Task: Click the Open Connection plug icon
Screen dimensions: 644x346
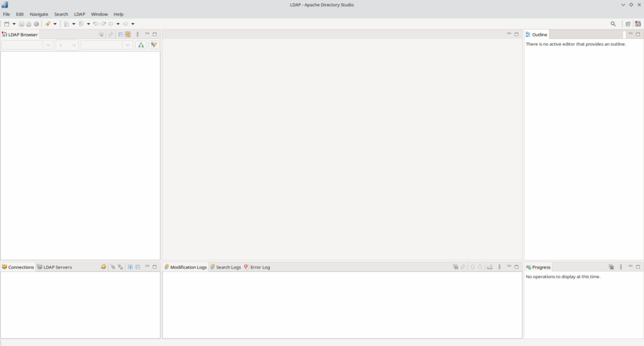Action: (x=113, y=267)
